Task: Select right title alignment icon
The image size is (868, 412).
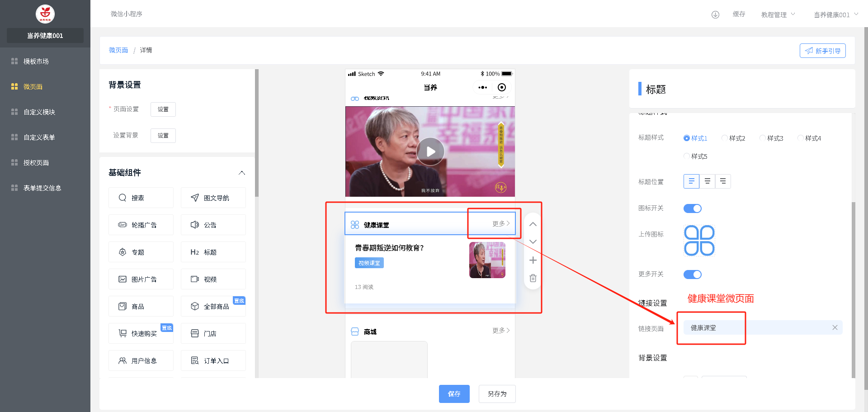Action: [x=723, y=181]
